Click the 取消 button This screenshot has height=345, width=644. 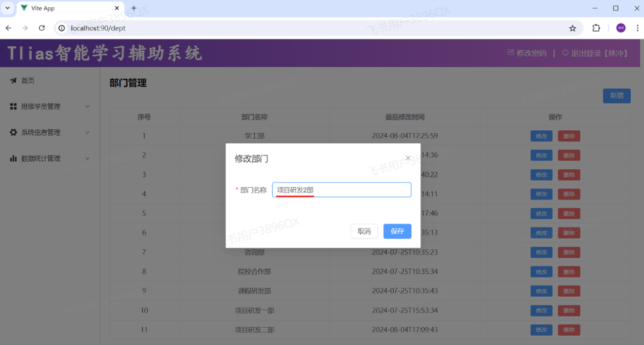pos(364,231)
